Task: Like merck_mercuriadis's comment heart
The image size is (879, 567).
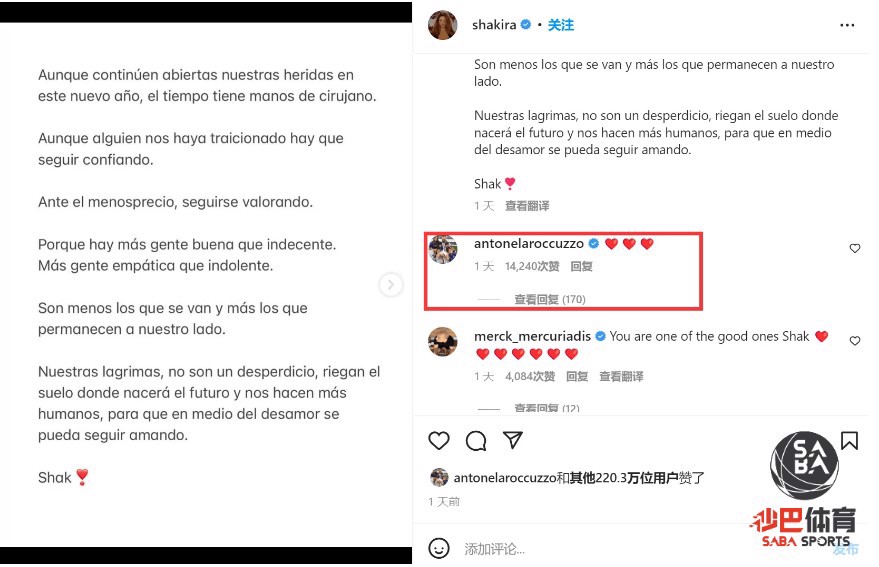Action: tap(854, 340)
